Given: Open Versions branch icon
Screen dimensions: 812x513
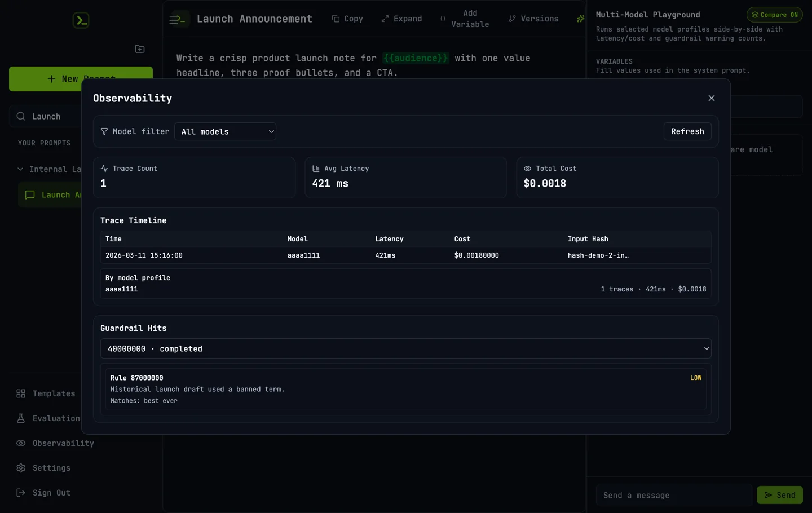Looking at the screenshot, I should (x=512, y=19).
